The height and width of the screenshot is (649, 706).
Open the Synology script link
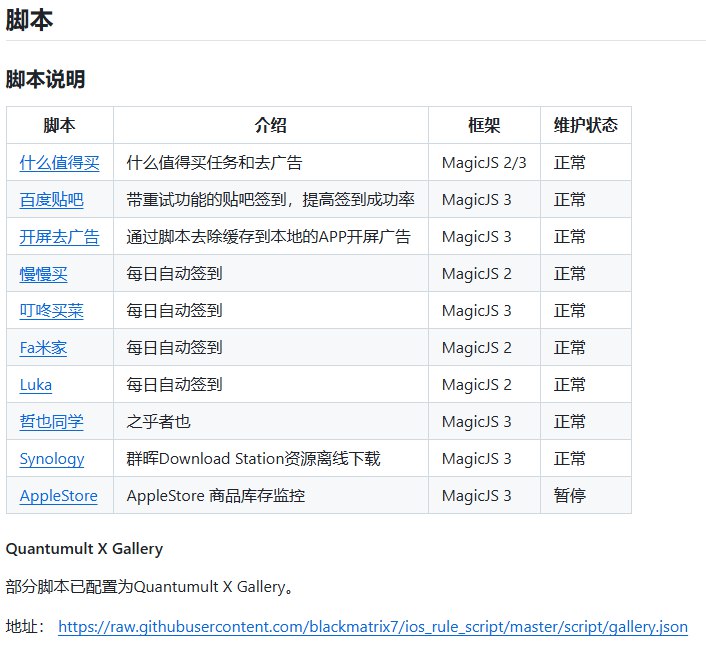[52, 458]
